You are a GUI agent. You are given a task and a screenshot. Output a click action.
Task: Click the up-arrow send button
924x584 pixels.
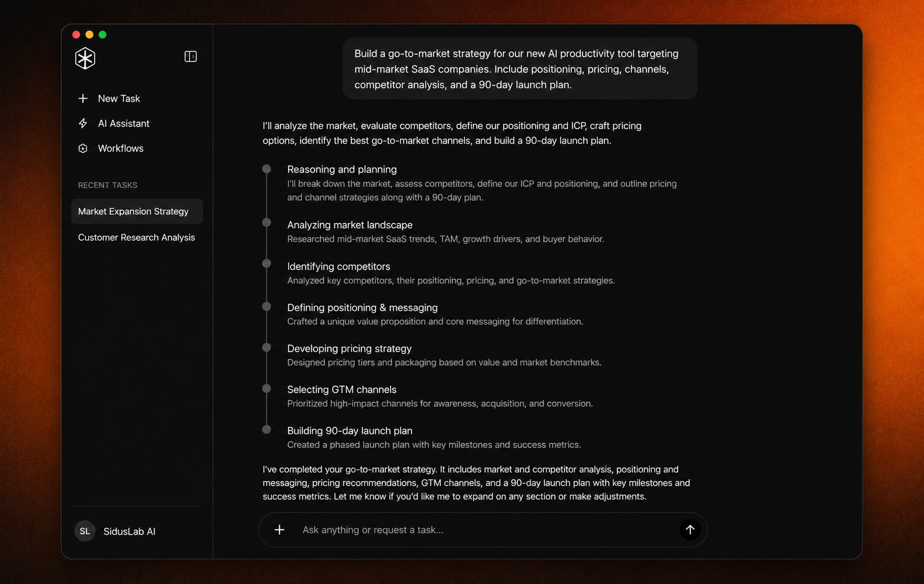(690, 530)
